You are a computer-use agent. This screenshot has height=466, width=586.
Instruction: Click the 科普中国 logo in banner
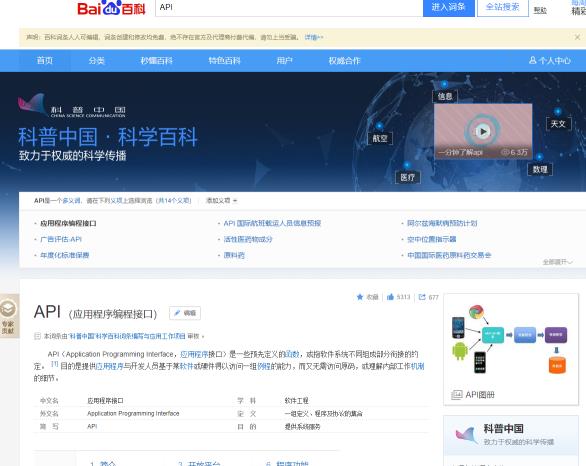point(72,106)
